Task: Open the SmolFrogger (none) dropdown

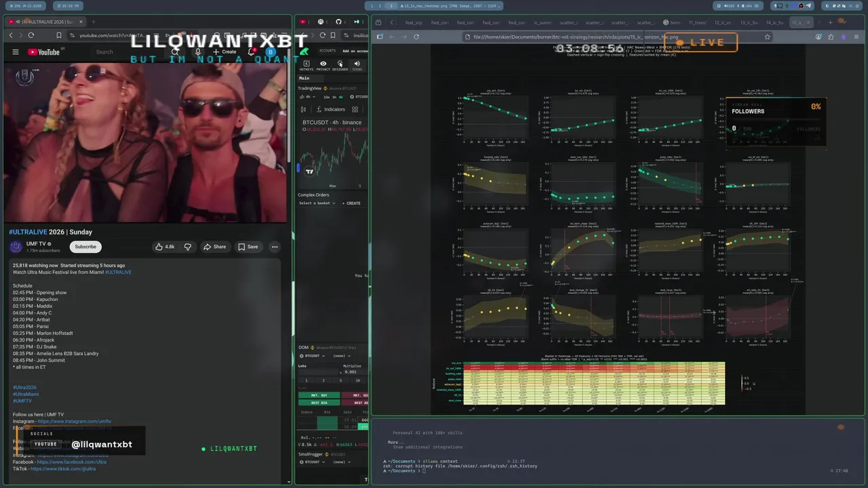Action: [x=341, y=462]
